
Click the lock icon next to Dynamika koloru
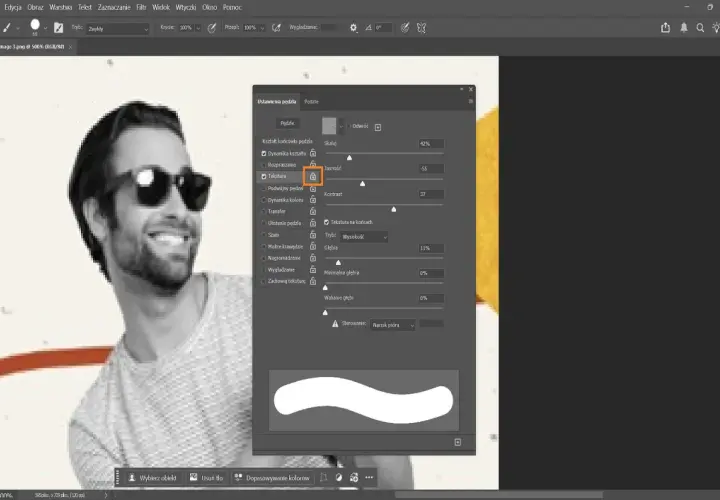(313, 200)
